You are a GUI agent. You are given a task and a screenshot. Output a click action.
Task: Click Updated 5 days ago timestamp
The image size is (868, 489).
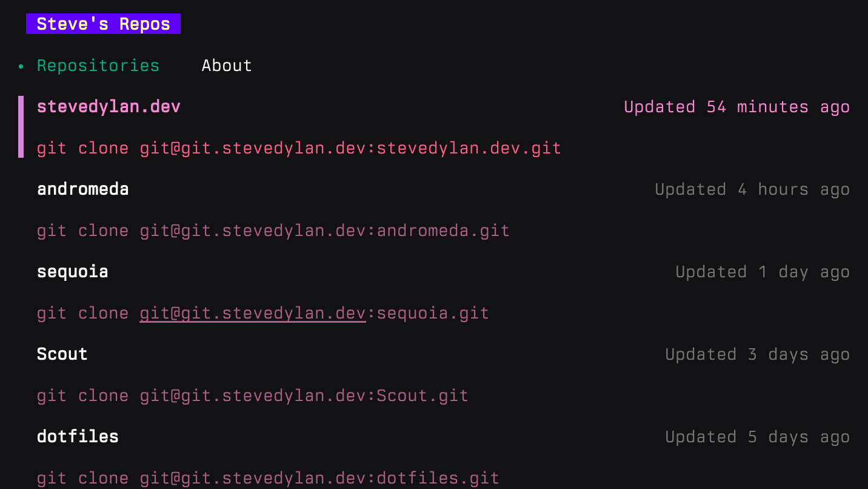click(x=757, y=436)
